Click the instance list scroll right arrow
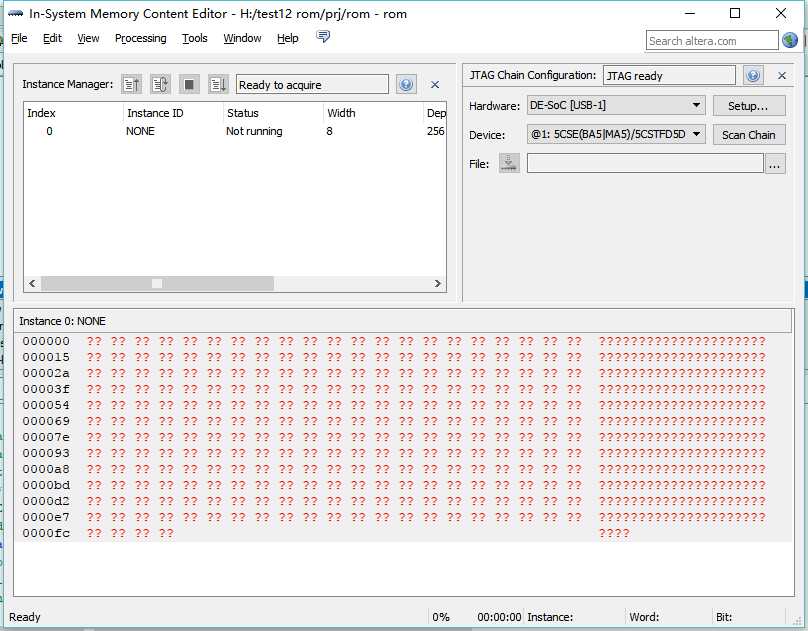This screenshot has height=631, width=808. (437, 283)
